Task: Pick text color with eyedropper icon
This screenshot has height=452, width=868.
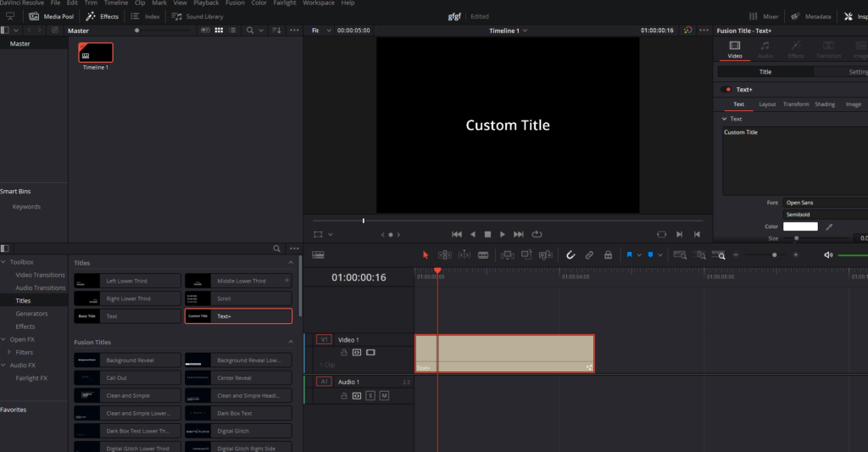Action: click(x=829, y=226)
